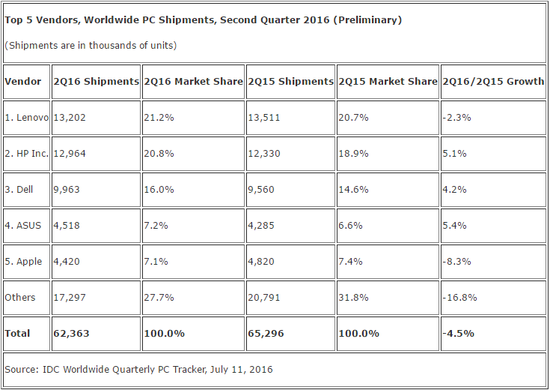Click the Vendor column header

(x=27, y=81)
